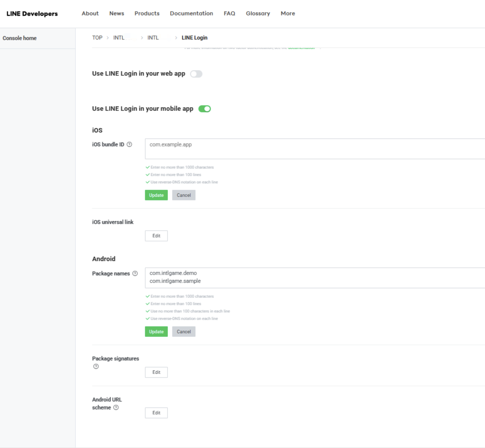This screenshot has width=485, height=448.
Task: Open the Android URL scheme help icon
Action: tap(116, 407)
